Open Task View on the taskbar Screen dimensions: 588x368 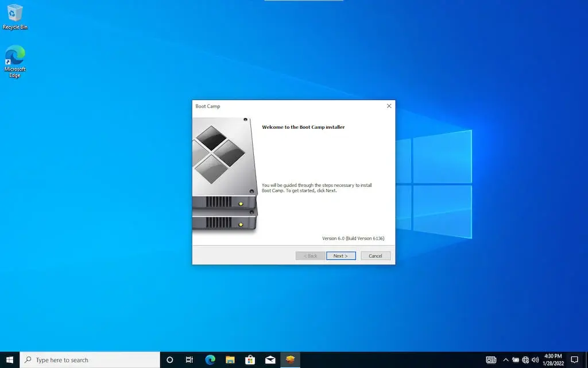[189, 360]
